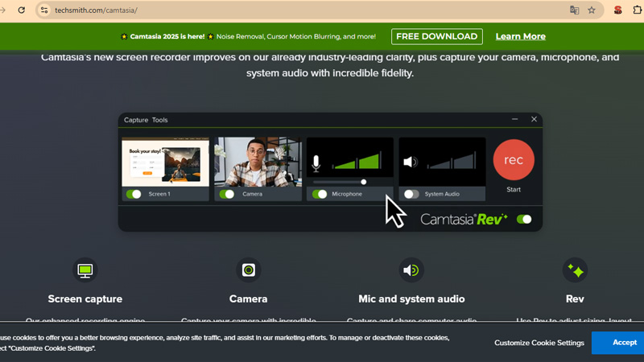Turn off the Microphone toggle
644x362 pixels.
(320, 194)
